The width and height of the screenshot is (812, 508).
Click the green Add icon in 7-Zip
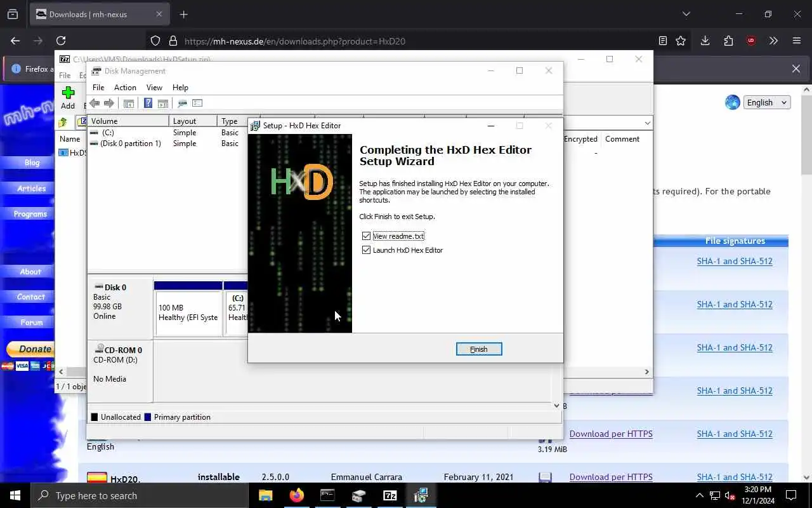point(68,93)
